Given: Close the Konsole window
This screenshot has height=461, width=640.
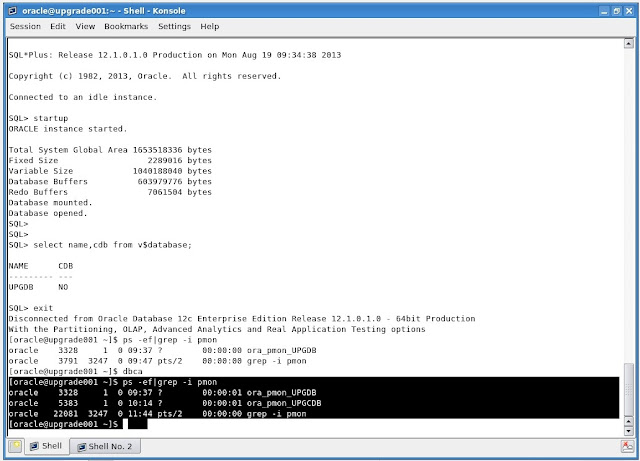Looking at the screenshot, I should pyautogui.click(x=629, y=11).
